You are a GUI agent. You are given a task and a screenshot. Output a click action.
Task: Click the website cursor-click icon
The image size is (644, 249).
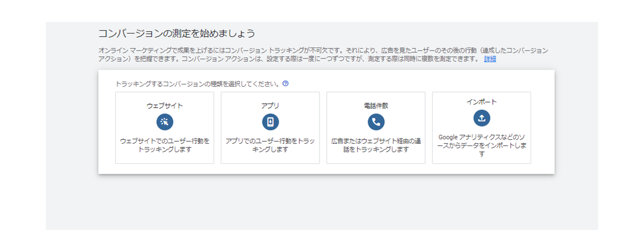tap(164, 122)
